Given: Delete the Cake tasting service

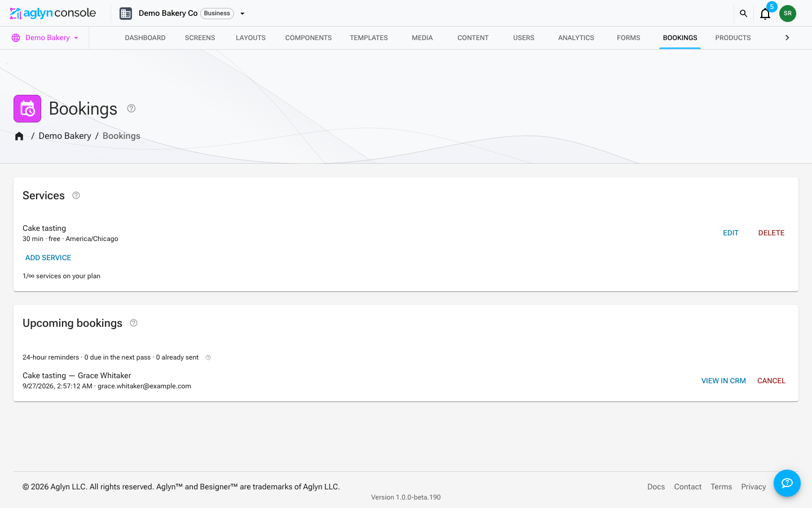Looking at the screenshot, I should click(x=771, y=233).
